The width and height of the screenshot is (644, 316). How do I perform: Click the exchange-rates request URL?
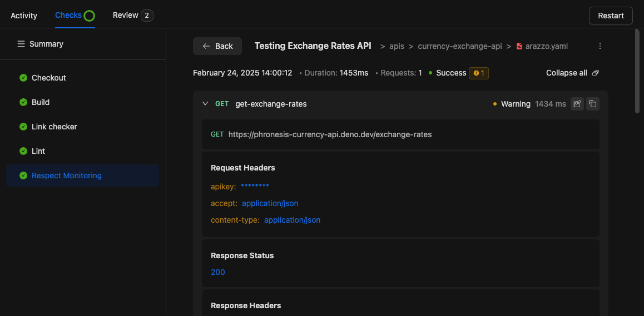pos(330,134)
